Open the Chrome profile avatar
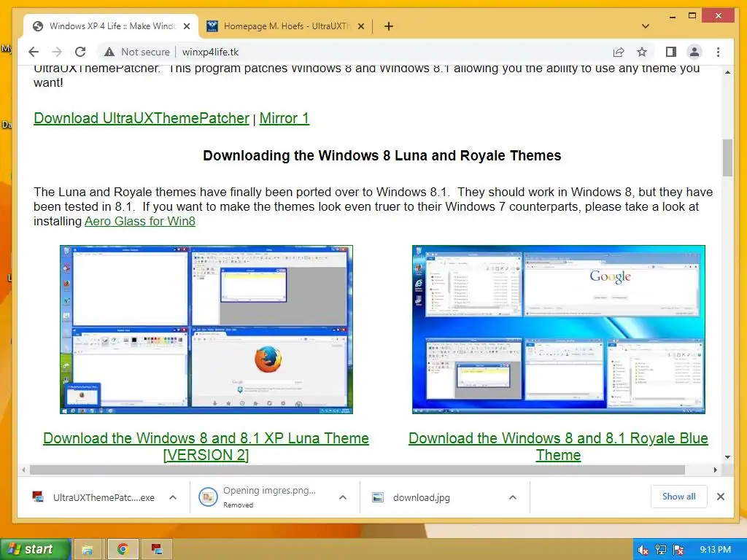 [x=694, y=52]
